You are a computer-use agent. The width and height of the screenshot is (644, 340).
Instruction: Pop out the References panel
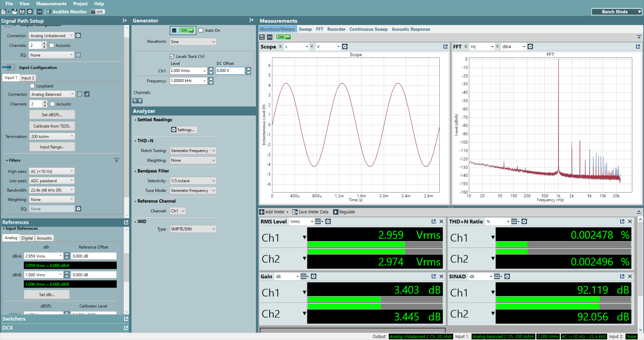(x=126, y=222)
